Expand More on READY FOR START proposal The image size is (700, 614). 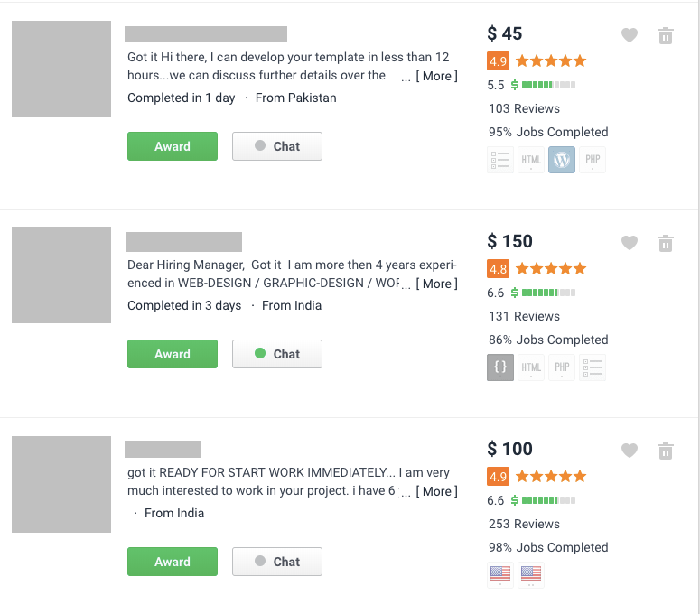tap(436, 491)
